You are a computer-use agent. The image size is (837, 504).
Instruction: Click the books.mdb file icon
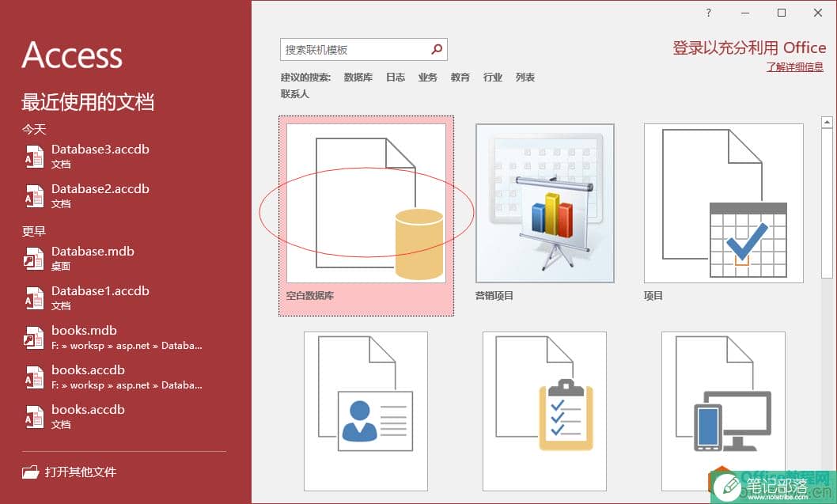(34, 337)
